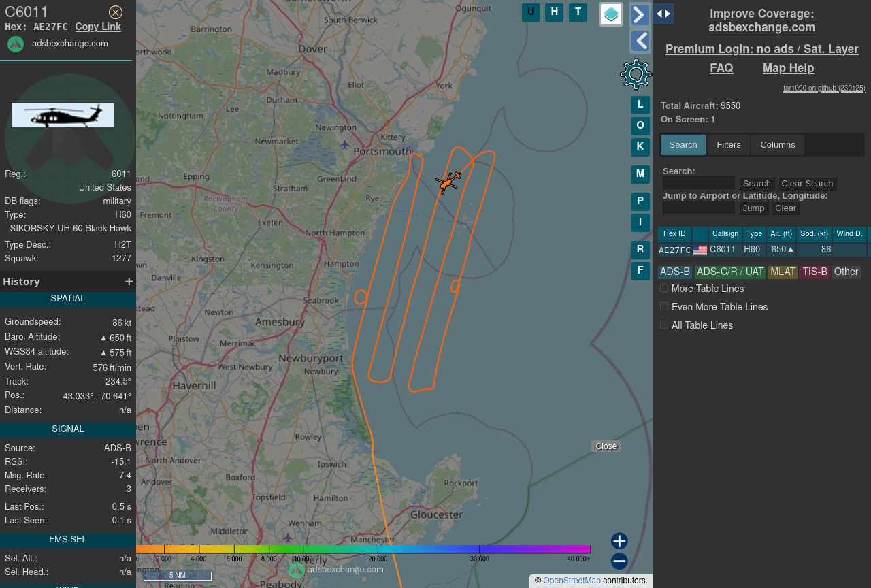Screen dimensions: 871x588
Task: Click the O map option button
Action: pos(640,126)
